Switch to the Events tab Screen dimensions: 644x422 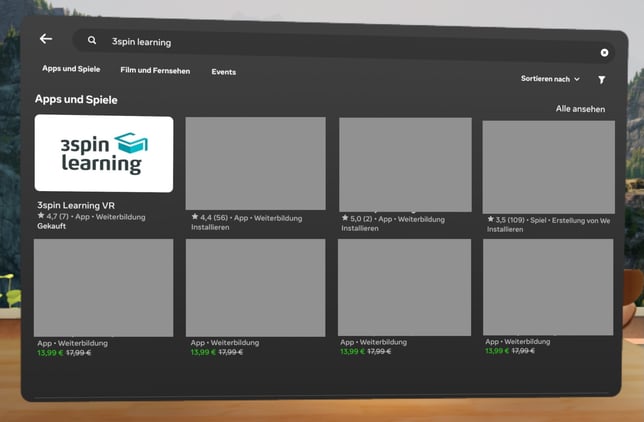tap(223, 72)
